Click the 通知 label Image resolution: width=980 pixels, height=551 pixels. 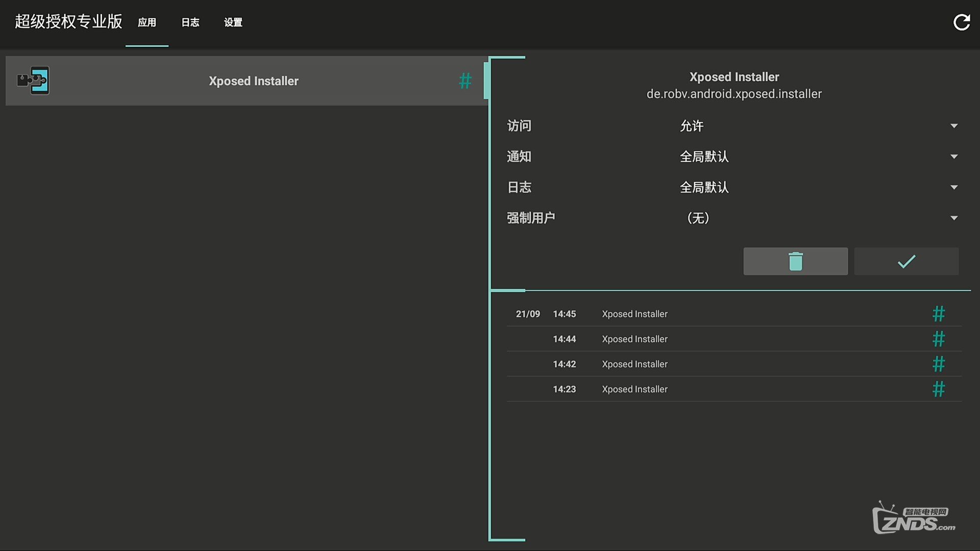[x=519, y=157]
